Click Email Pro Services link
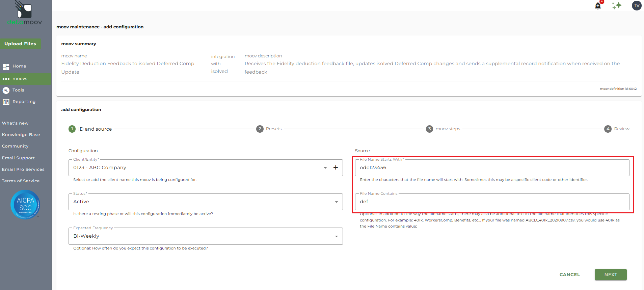Image resolution: width=644 pixels, height=290 pixels. coord(23,169)
